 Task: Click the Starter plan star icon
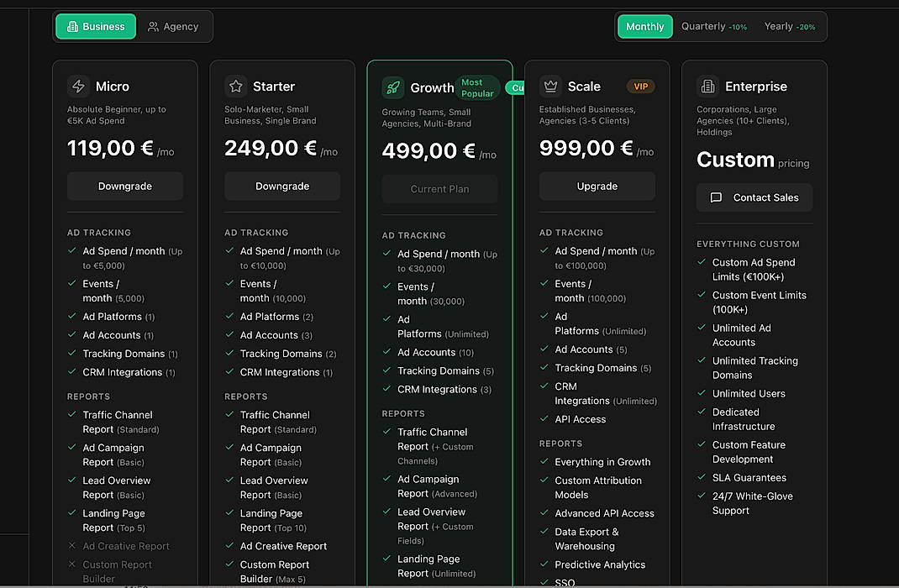point(235,87)
